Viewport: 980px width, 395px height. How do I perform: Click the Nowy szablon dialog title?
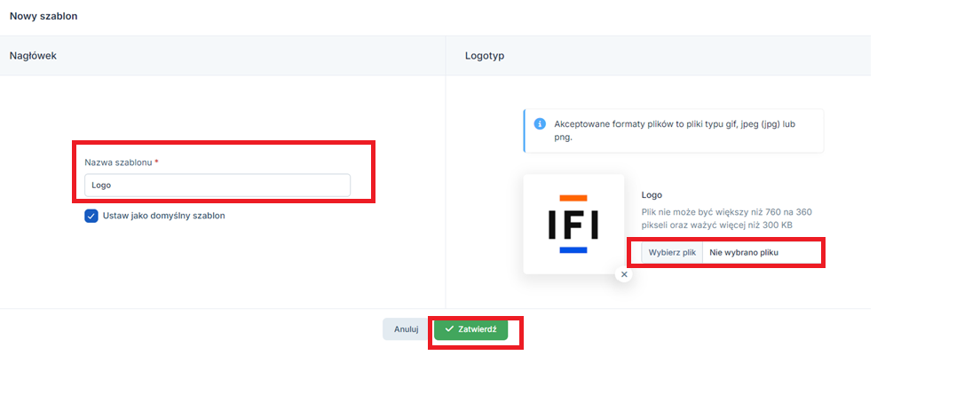[43, 16]
